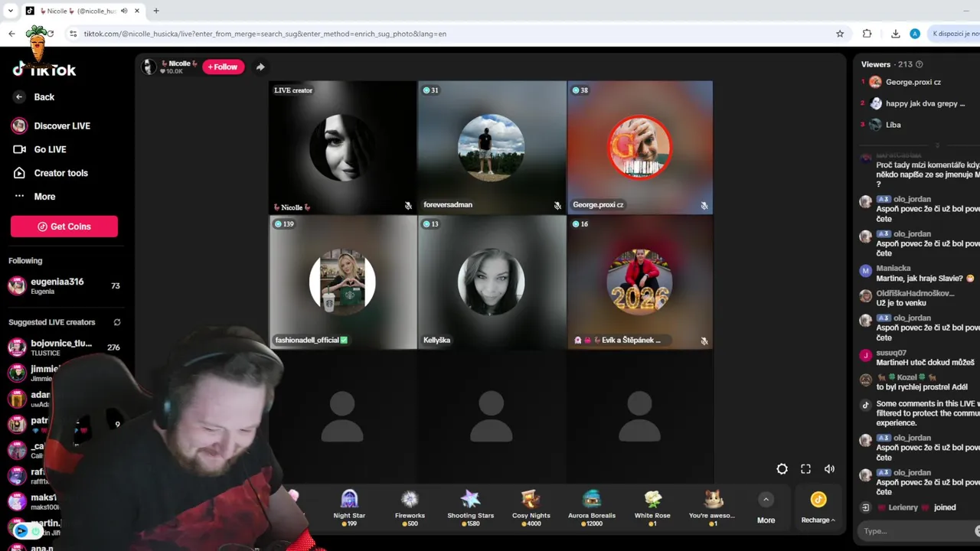
Task: Mute tab via speaker icon in tab
Action: point(124,11)
